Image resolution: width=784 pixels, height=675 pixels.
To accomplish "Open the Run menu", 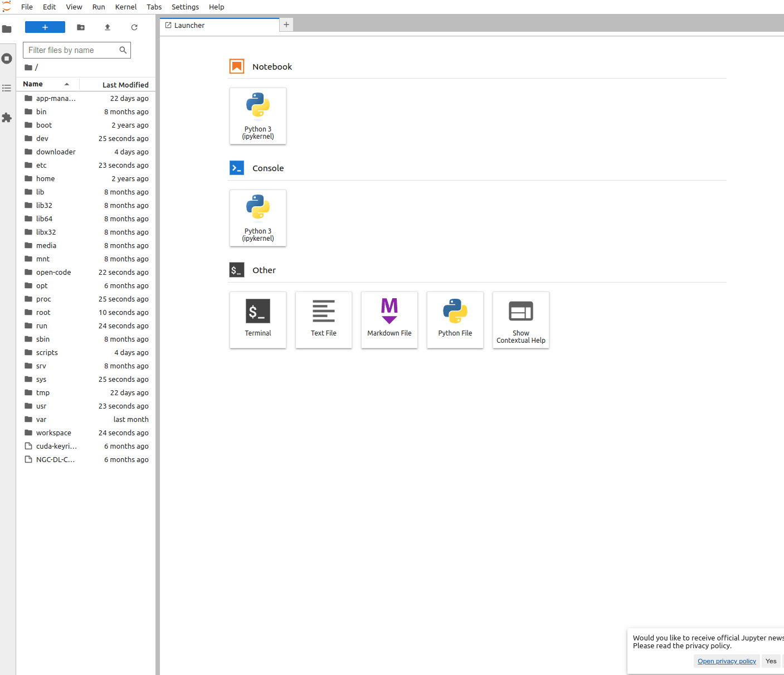I will (99, 7).
